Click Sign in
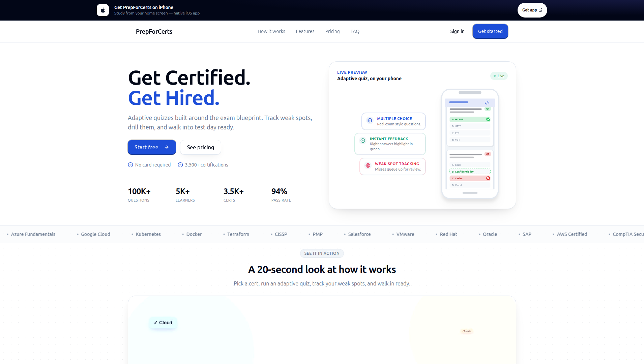Image resolution: width=644 pixels, height=364 pixels. click(x=457, y=31)
